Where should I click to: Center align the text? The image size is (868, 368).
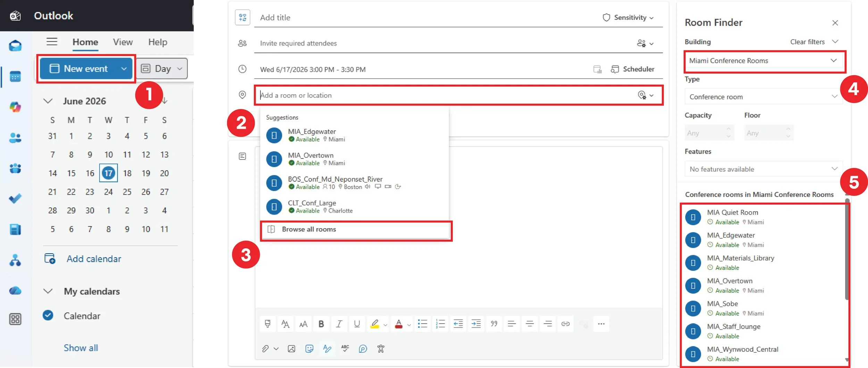coord(530,324)
